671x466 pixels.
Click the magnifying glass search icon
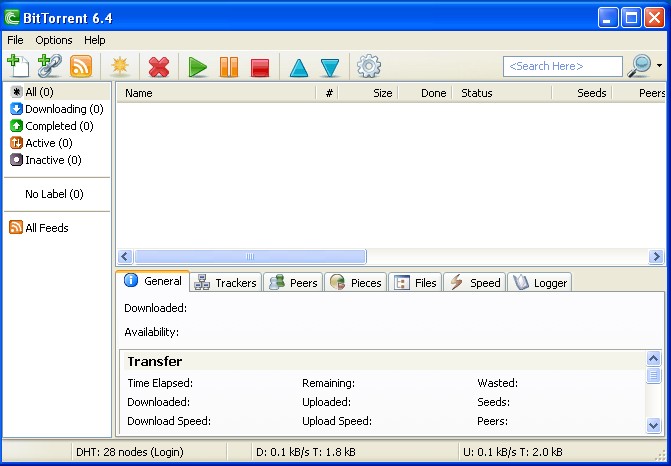(x=639, y=66)
